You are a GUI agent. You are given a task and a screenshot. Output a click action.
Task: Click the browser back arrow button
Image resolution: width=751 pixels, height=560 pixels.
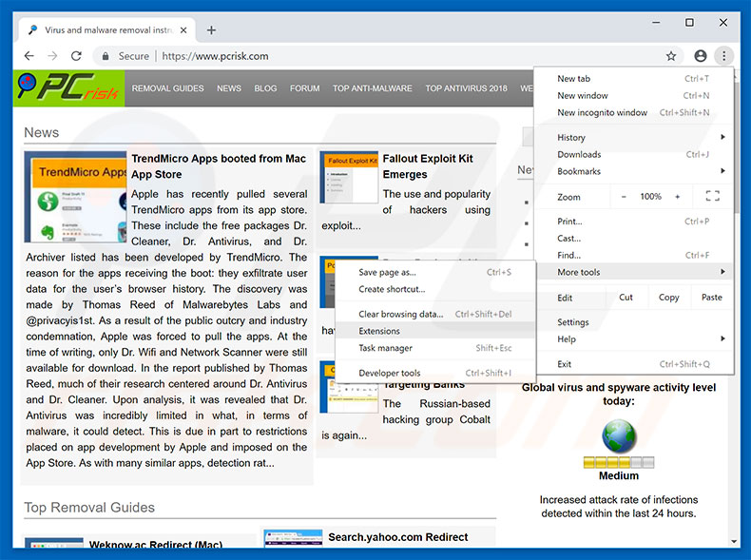29,56
